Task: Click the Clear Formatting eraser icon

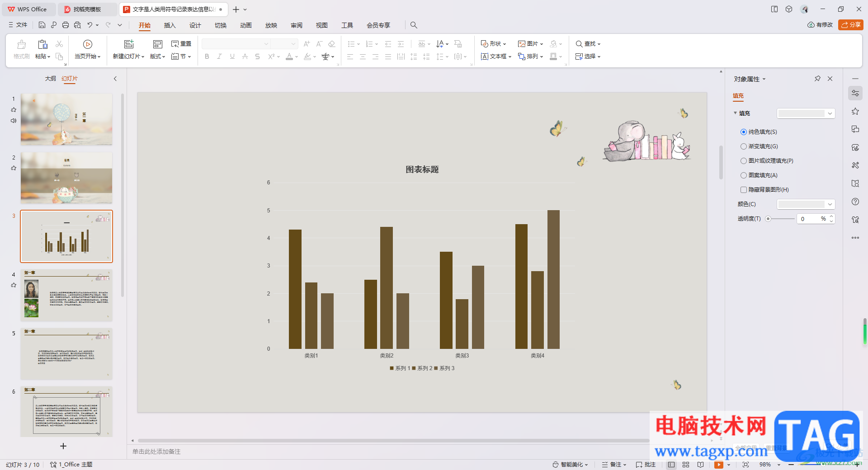Action: [x=331, y=44]
